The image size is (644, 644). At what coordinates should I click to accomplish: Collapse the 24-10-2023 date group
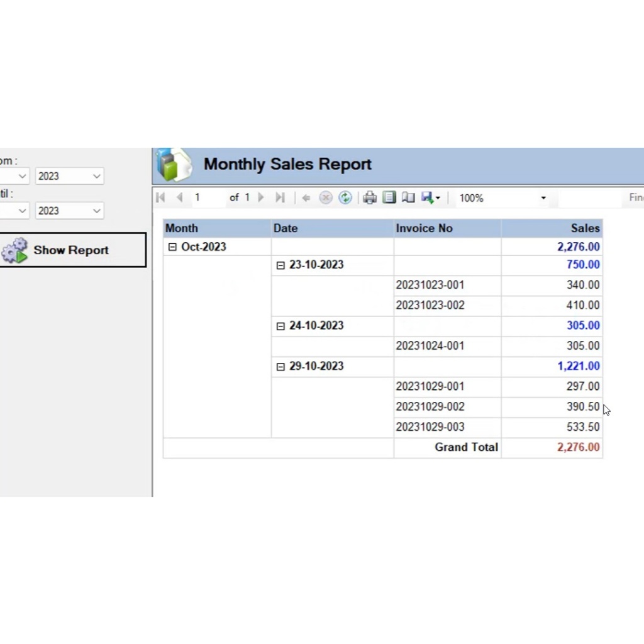[280, 326]
